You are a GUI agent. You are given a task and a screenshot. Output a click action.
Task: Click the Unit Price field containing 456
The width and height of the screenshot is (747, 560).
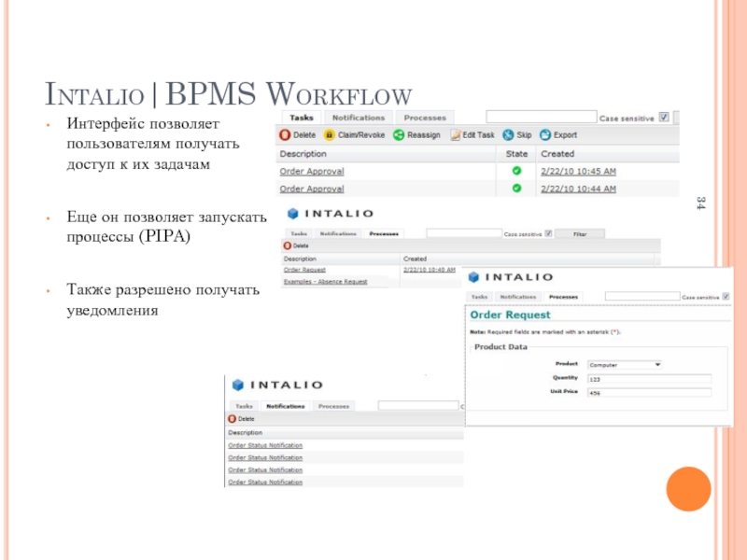[649, 393]
